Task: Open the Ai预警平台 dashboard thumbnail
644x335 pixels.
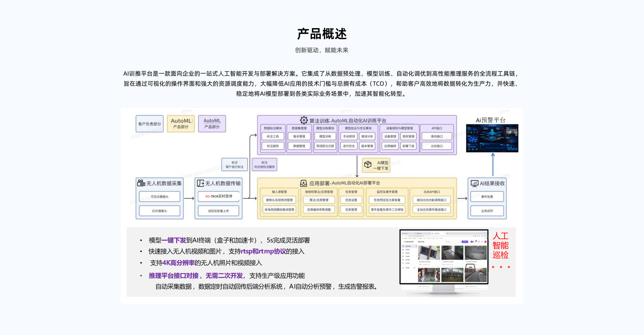Action: 492,138
